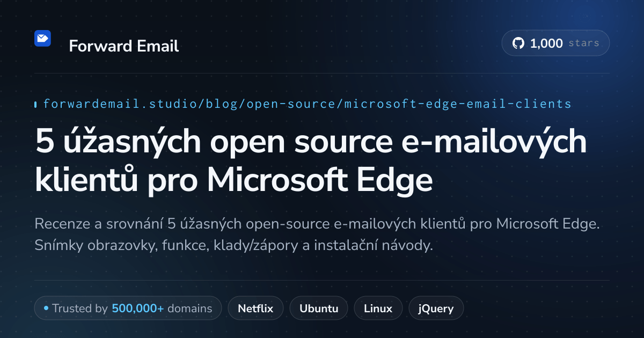644x338 pixels.
Task: Select the jQuery badge
Action: [436, 308]
